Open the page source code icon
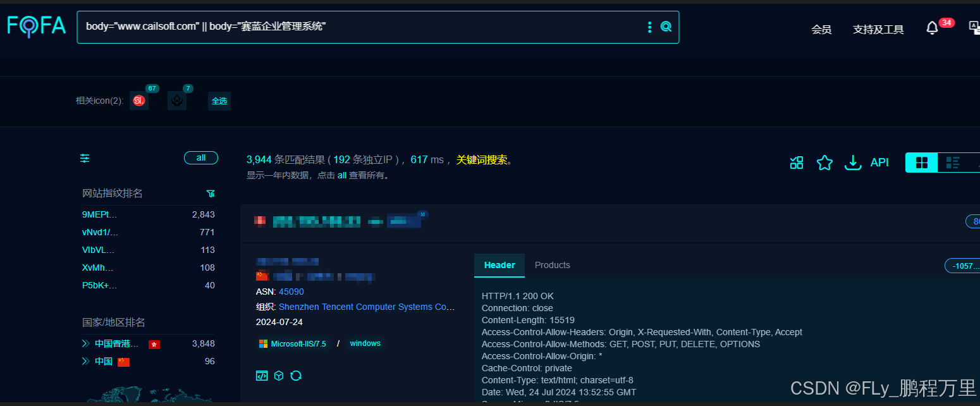The width and height of the screenshot is (980, 406). point(262,376)
